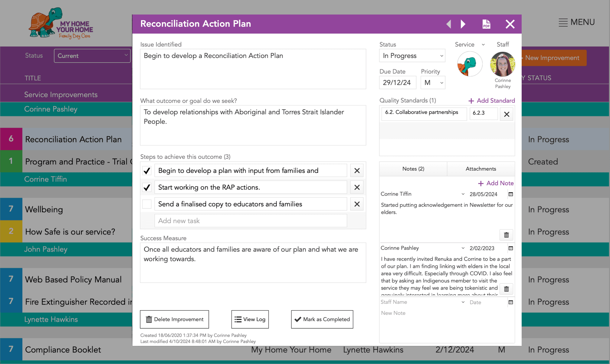Go to the previous improvement arrow
610x364 pixels.
(x=449, y=24)
